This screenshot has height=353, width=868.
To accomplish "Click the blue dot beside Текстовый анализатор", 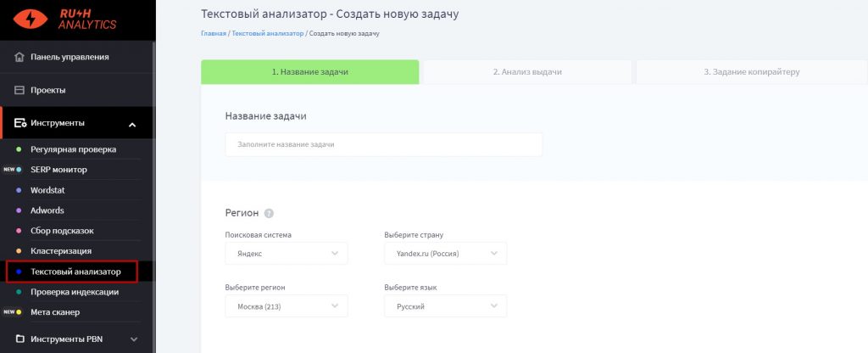I will pos(19,272).
